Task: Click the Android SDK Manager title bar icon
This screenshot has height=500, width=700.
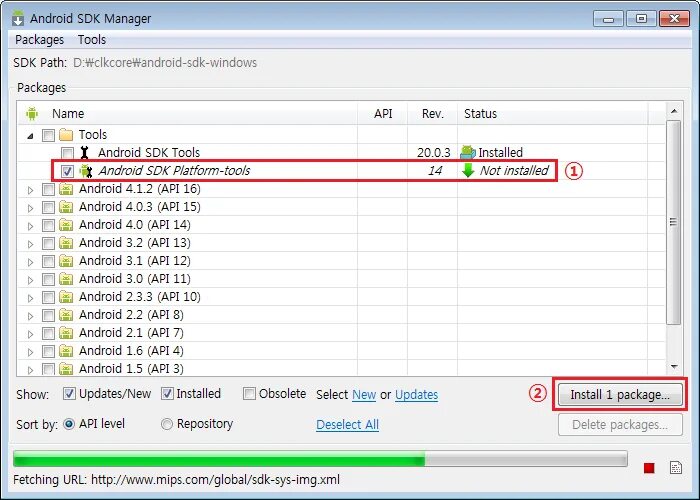Action: [18, 18]
